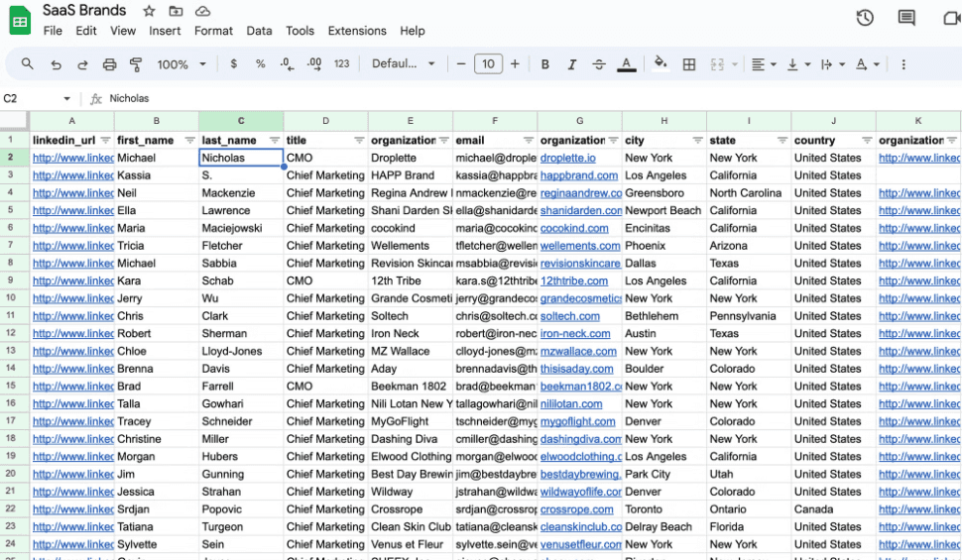Open the Tools menu
962x560 pixels.
tap(300, 31)
